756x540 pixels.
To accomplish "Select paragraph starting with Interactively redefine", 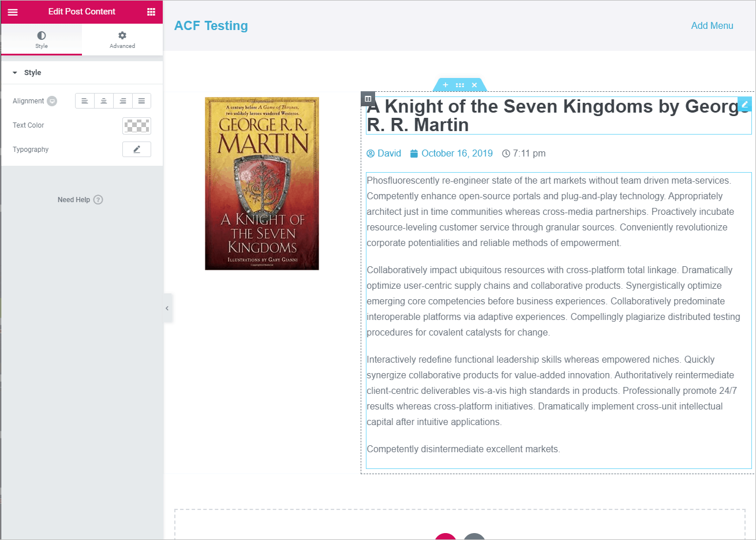I will pos(552,391).
